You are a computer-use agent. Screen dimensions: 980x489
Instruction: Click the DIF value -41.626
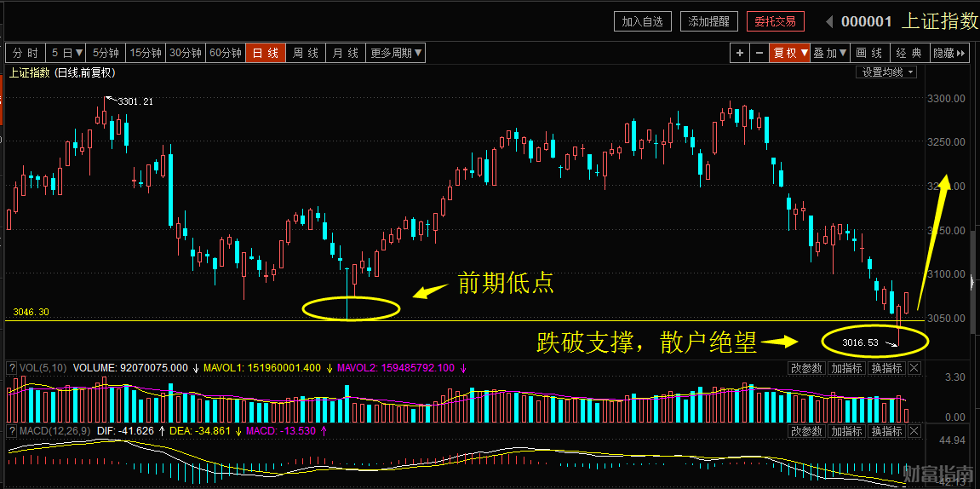click(x=135, y=431)
